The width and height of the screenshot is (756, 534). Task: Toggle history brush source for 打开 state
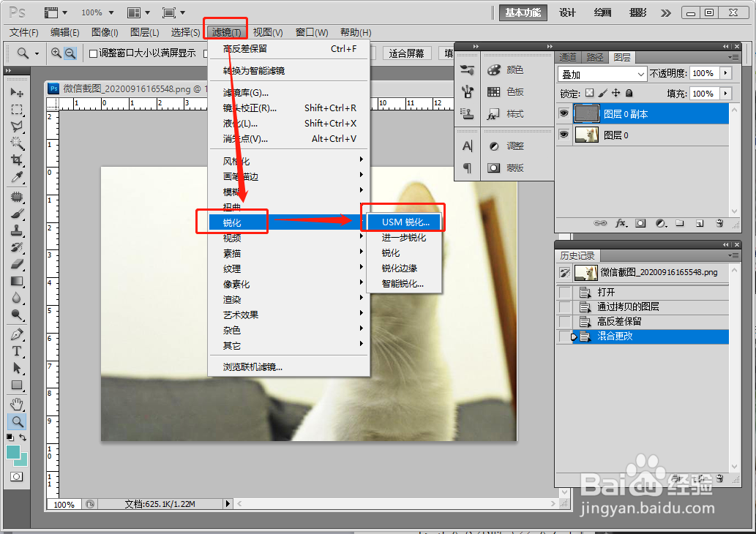click(564, 292)
